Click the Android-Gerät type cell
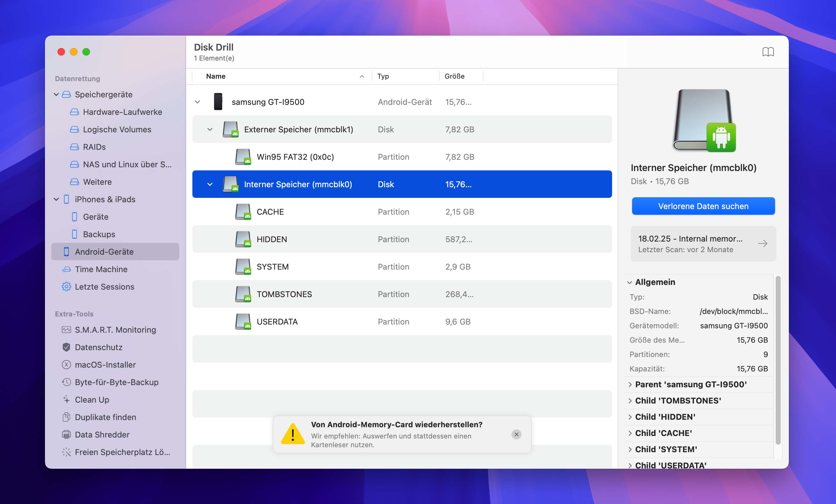Screen dimensions: 836x504 tap(405, 102)
